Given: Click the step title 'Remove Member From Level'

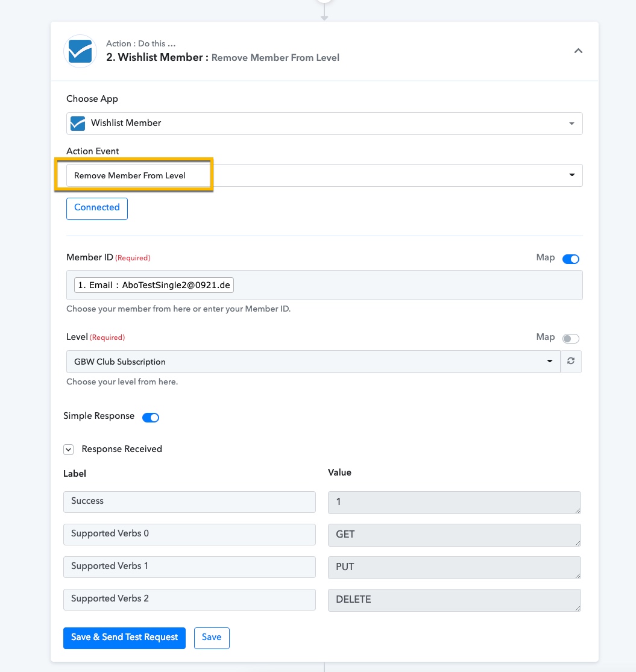Looking at the screenshot, I should (275, 58).
